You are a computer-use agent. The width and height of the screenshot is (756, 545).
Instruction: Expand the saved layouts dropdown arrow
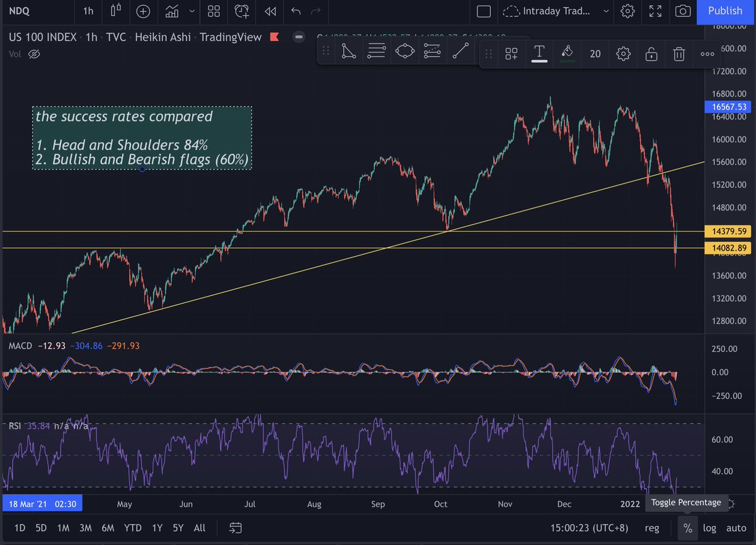(x=606, y=11)
